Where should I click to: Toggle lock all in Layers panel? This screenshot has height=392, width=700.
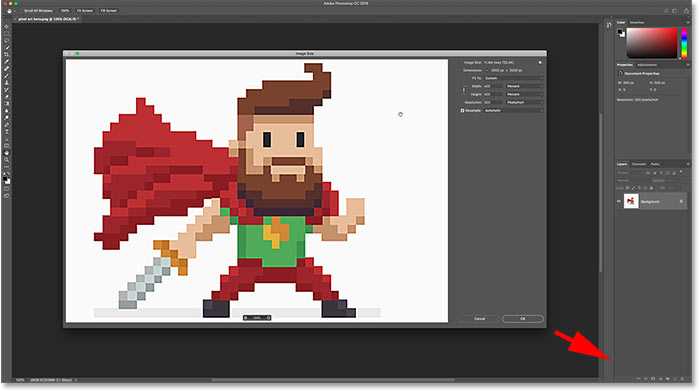[651, 188]
